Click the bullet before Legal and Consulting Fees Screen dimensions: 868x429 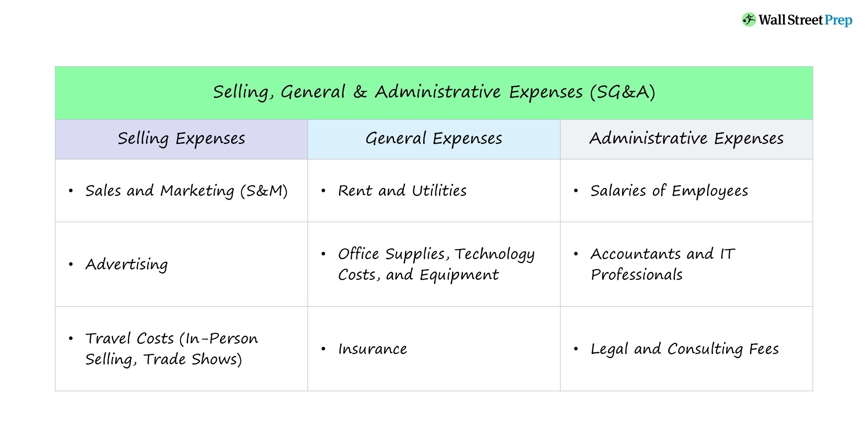point(576,349)
